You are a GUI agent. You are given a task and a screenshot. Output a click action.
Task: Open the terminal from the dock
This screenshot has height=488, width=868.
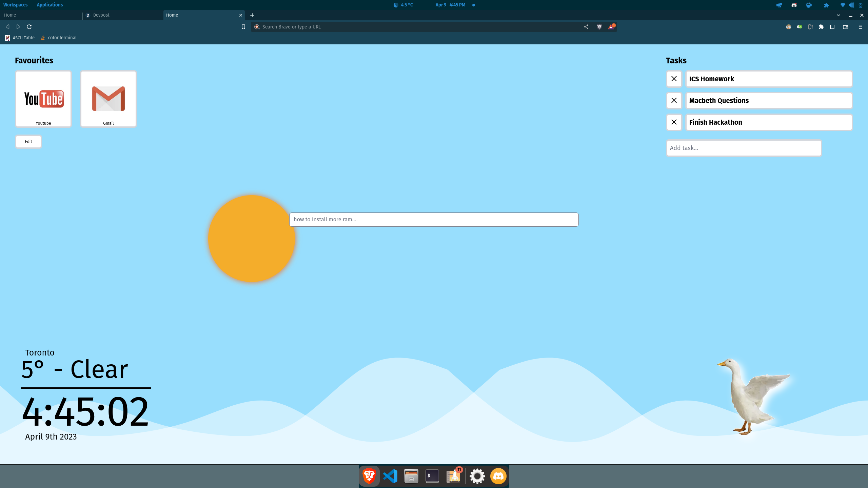tap(432, 476)
